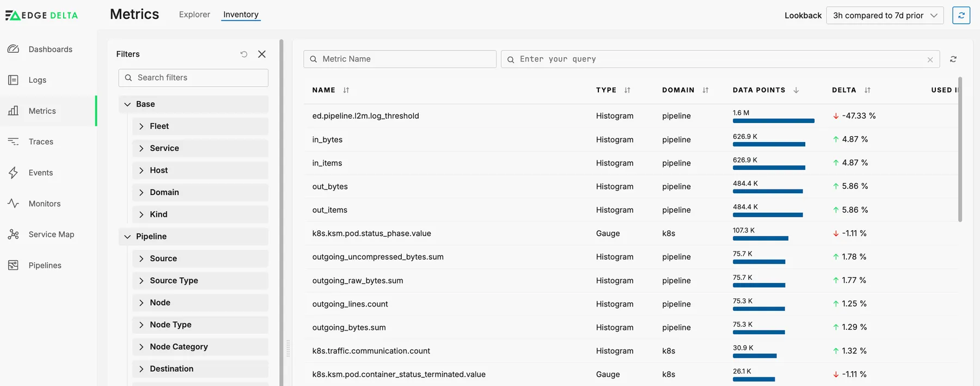Sort by DELTA column sort icon
Image resolution: width=980 pixels, height=386 pixels.
pos(867,90)
